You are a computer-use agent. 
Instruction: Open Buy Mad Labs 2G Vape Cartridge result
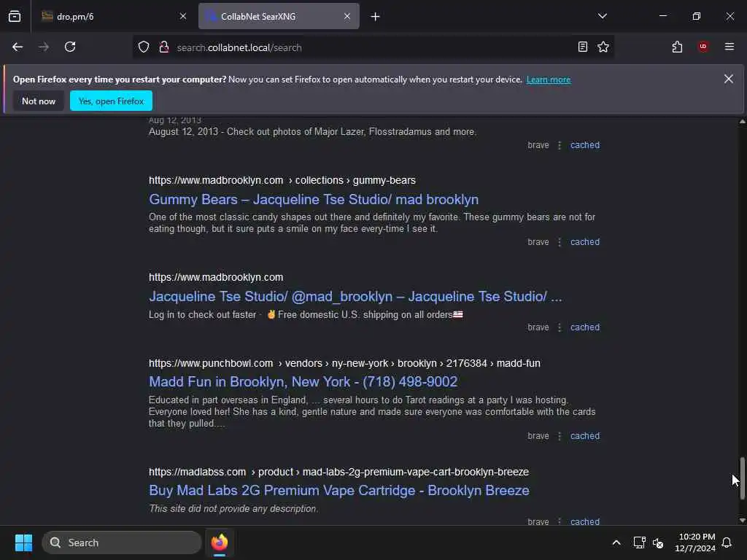tap(338, 491)
